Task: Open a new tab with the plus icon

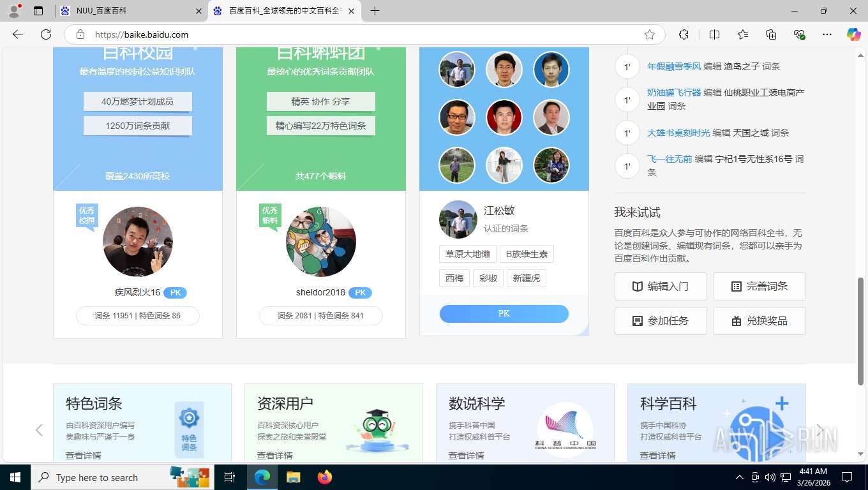Action: [375, 11]
